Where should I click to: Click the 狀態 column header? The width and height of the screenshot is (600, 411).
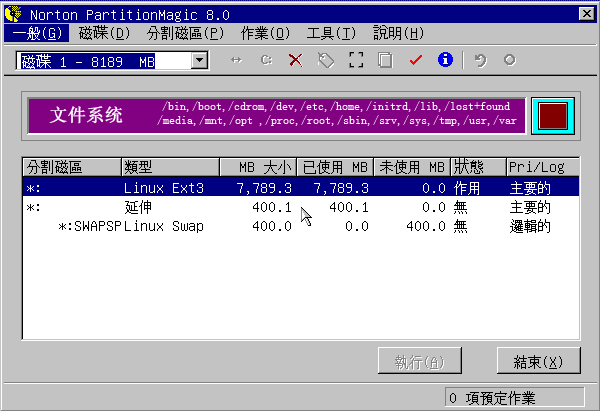478,167
